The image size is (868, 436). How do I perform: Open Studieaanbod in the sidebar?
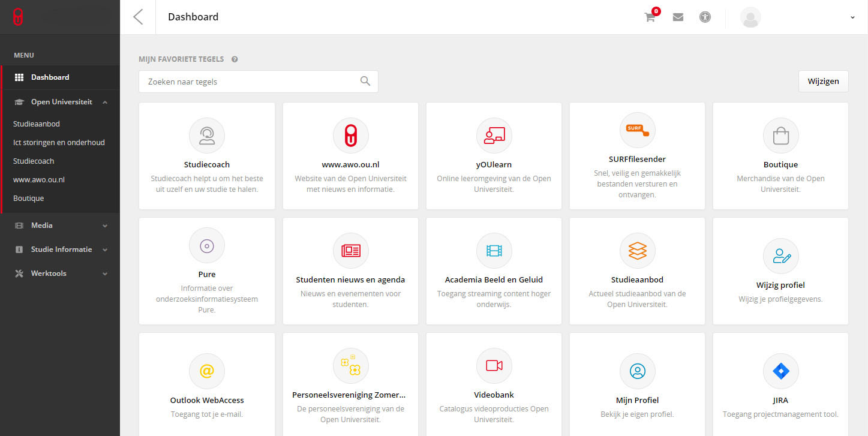(x=37, y=124)
